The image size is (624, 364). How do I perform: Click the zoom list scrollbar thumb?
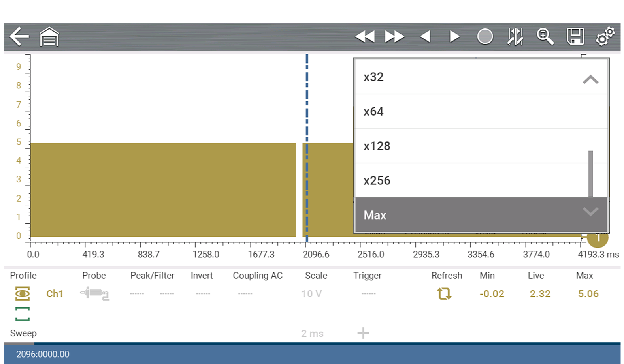[590, 173]
